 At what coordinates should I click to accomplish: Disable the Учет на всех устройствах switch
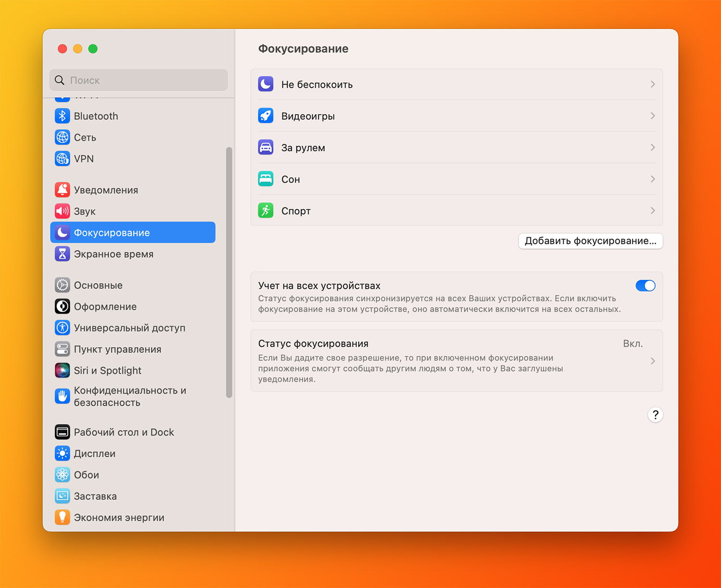[x=645, y=286]
